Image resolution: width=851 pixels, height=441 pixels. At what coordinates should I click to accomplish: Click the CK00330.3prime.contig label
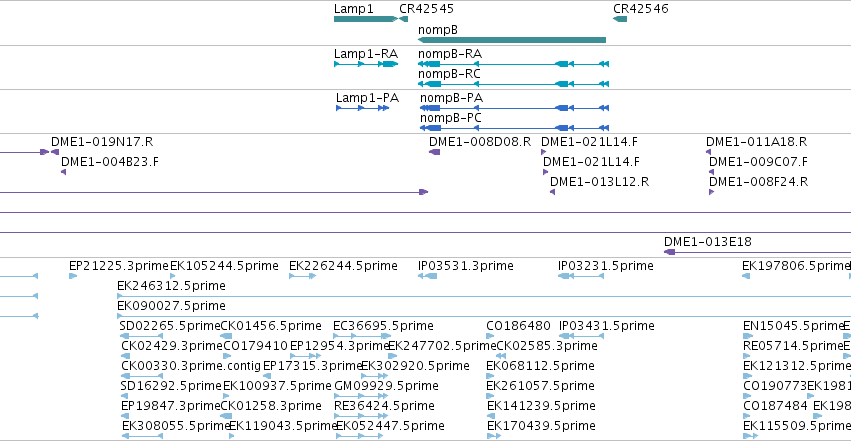pyautogui.click(x=191, y=366)
